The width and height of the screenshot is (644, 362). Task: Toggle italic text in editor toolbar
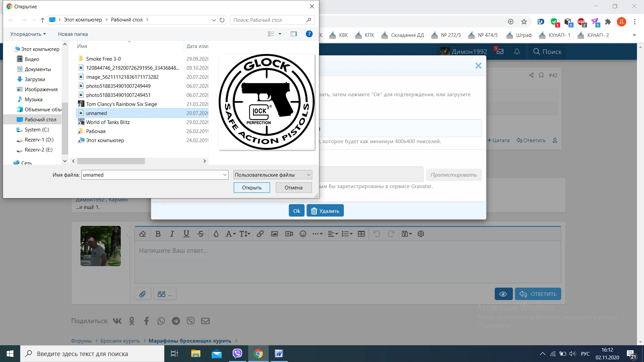tap(172, 234)
